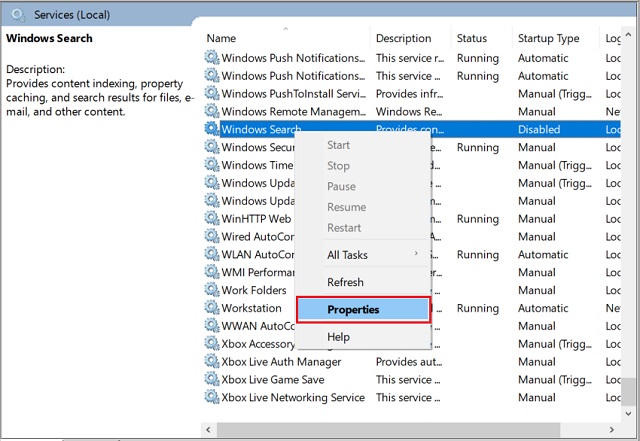The height and width of the screenshot is (441, 640).
Task: Click the gear icon beside Windows Time
Action: pyautogui.click(x=211, y=165)
